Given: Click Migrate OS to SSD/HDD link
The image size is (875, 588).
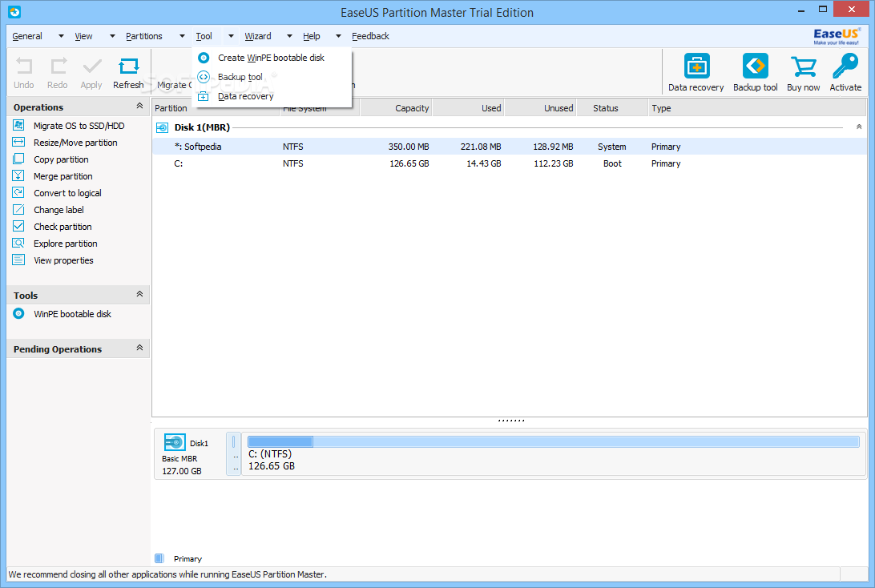Looking at the screenshot, I should click(79, 126).
